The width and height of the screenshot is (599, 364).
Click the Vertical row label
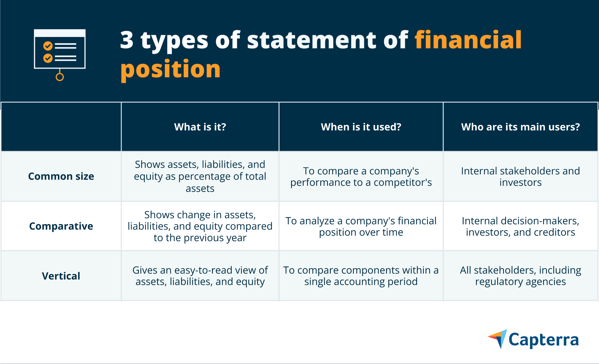(61, 276)
